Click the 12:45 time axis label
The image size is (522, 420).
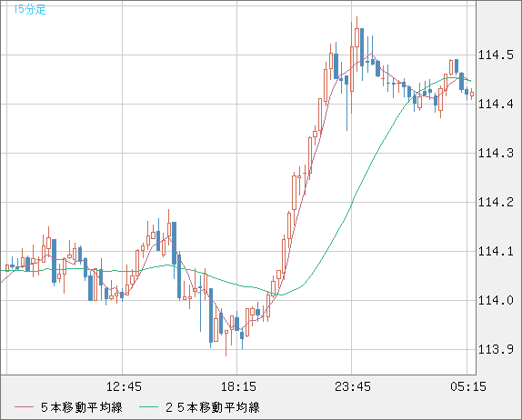pos(124,386)
